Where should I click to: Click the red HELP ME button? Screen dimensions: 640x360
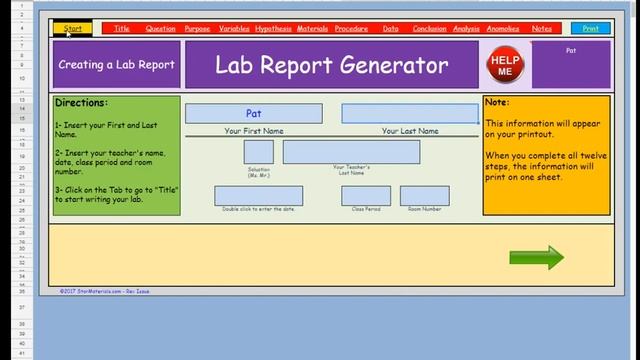[505, 64]
